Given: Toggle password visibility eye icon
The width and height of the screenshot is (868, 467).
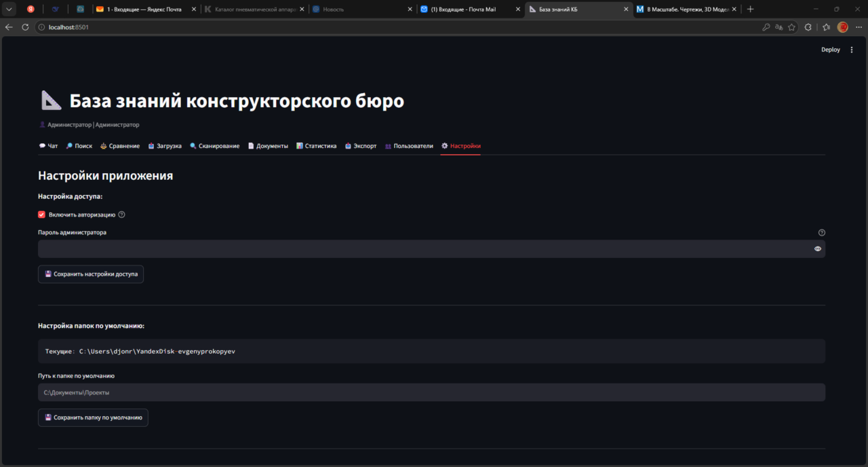Looking at the screenshot, I should click(818, 249).
